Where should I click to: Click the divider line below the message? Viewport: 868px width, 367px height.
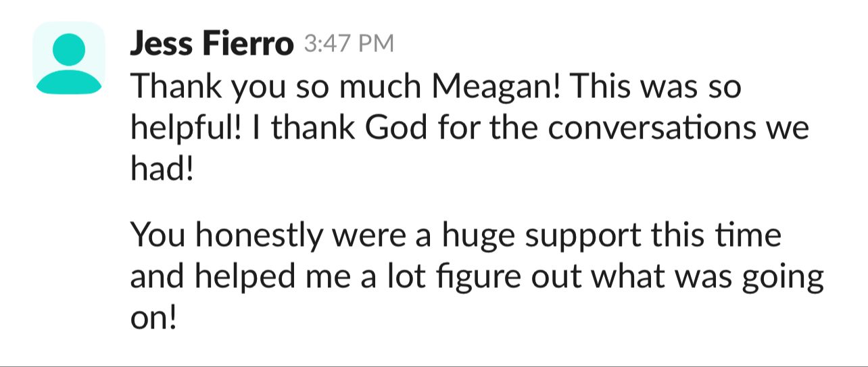pos(434,366)
